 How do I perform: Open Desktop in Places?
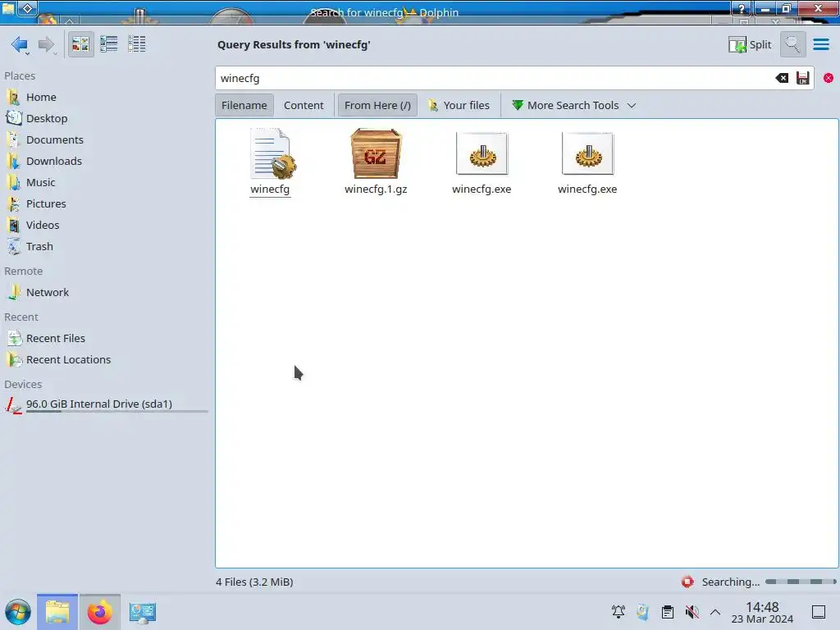47,118
